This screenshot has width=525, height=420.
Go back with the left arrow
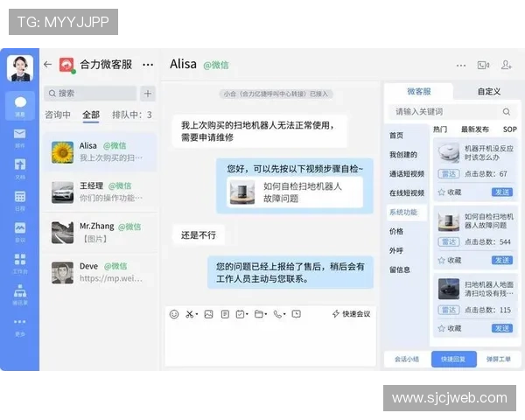pyautogui.click(x=47, y=64)
